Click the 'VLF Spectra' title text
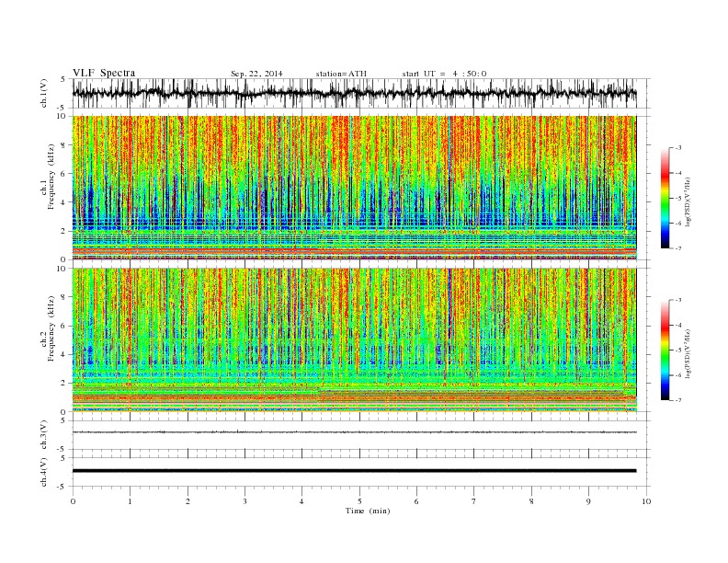728x563 pixels. pyautogui.click(x=104, y=73)
